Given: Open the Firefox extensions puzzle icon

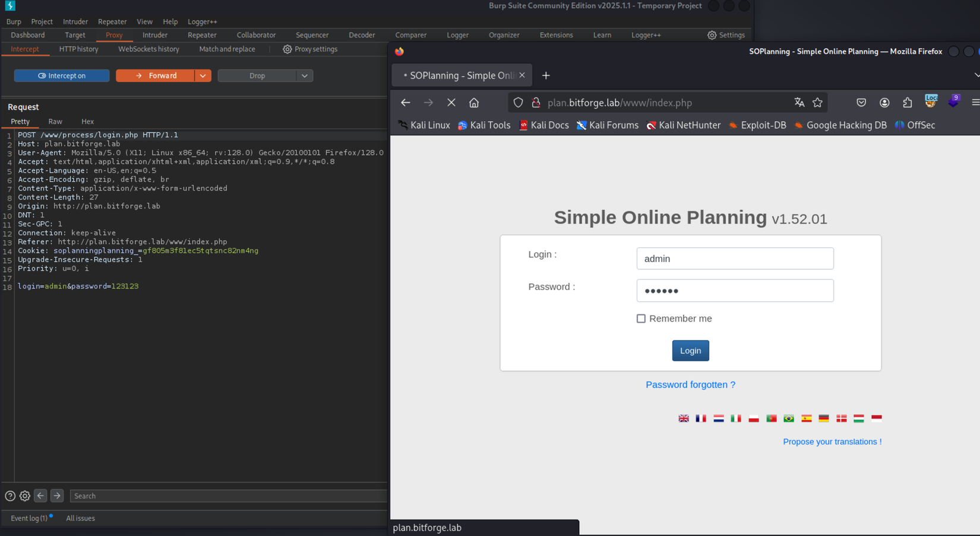Looking at the screenshot, I should 907,103.
